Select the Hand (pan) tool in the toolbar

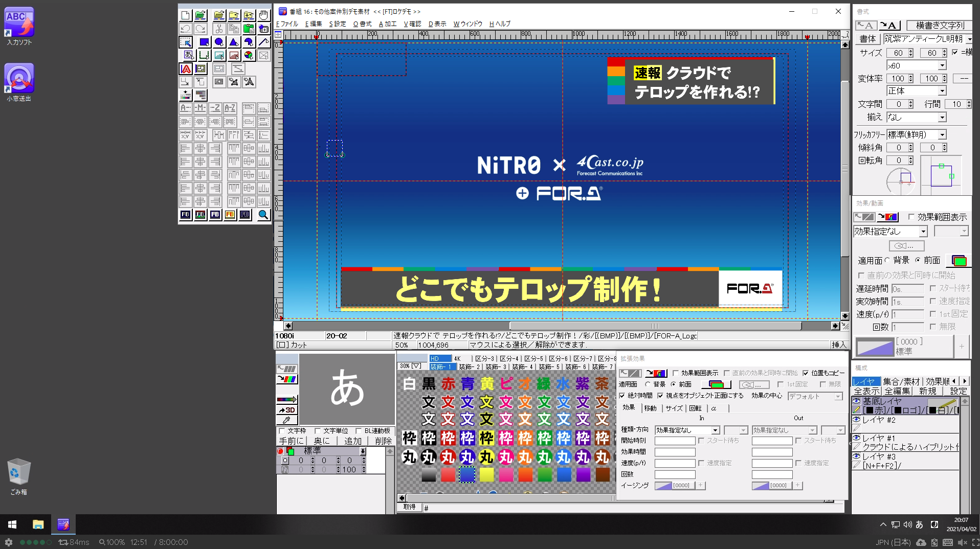tap(263, 15)
